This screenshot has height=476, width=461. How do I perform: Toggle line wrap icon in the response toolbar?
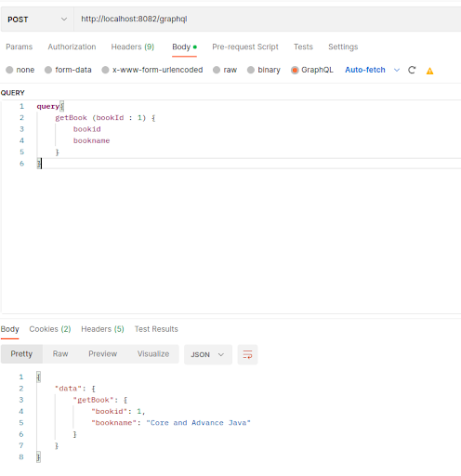[x=247, y=354]
